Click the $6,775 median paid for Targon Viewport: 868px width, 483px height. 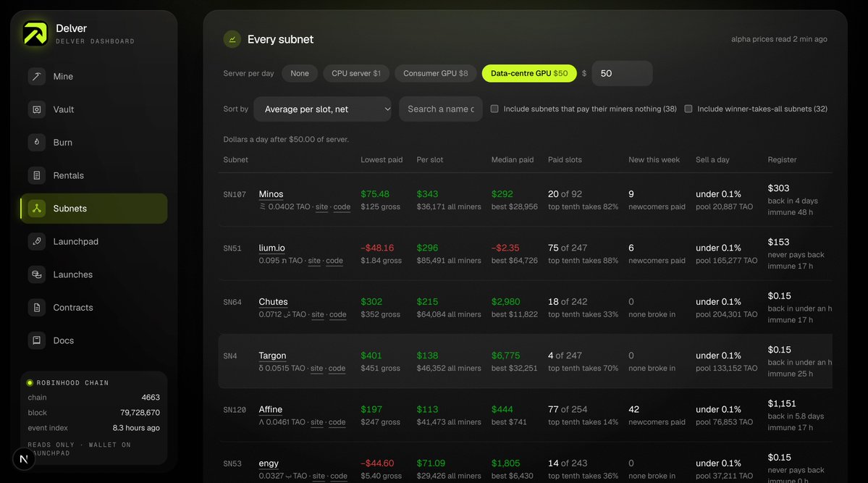click(x=505, y=356)
